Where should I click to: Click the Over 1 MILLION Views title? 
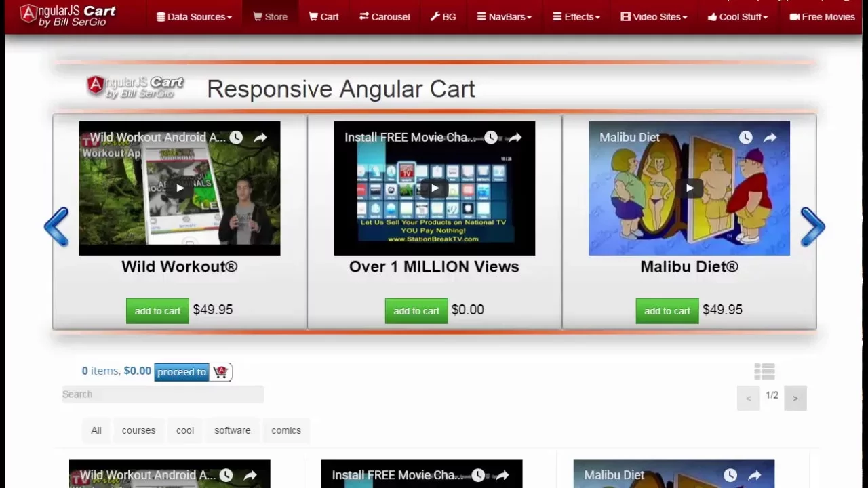(x=434, y=266)
